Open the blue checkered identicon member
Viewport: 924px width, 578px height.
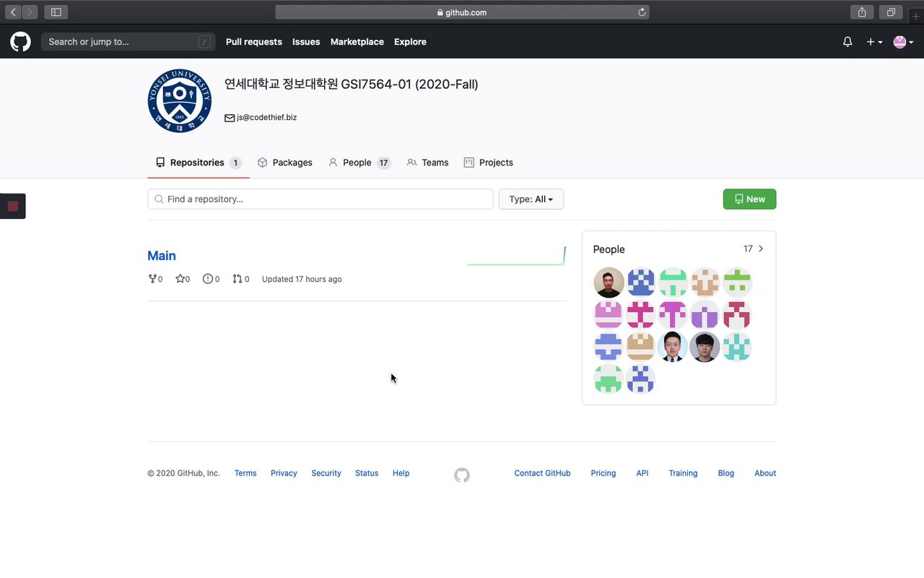(x=641, y=282)
